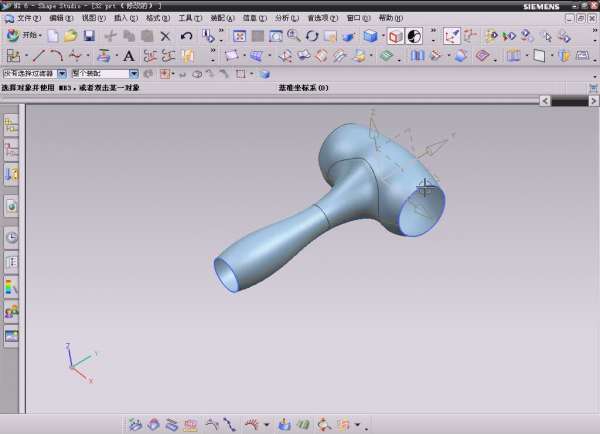Screen dimensions: 600x434
Task: Click the red snap point icon on selection bar
Action: (x=165, y=74)
